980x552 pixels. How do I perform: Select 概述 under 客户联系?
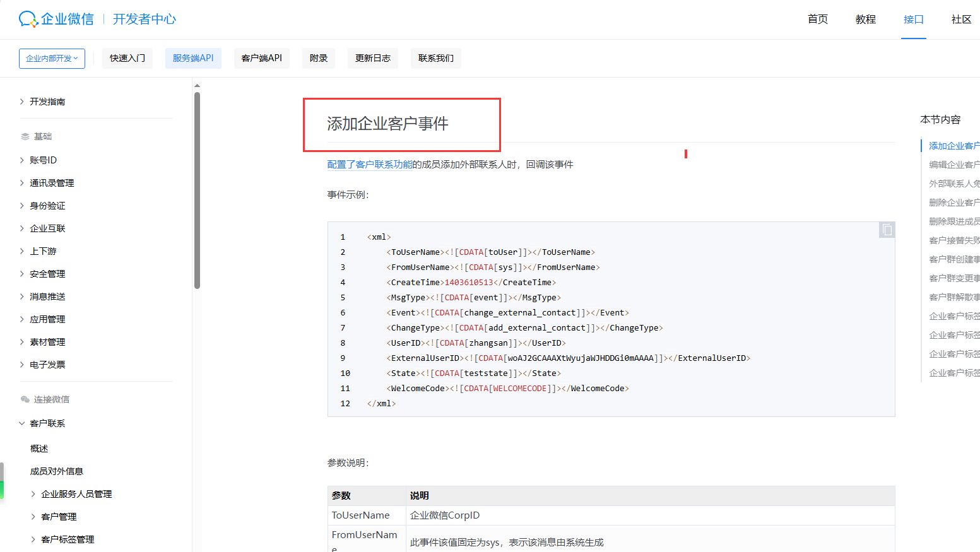pos(38,448)
